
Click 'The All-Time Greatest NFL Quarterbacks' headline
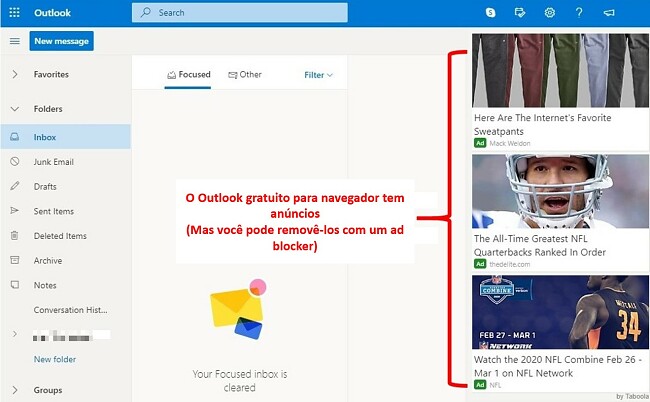click(540, 245)
